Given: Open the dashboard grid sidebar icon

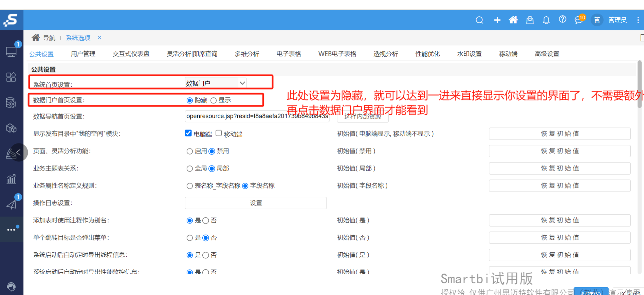Looking at the screenshot, I should click(x=11, y=77).
